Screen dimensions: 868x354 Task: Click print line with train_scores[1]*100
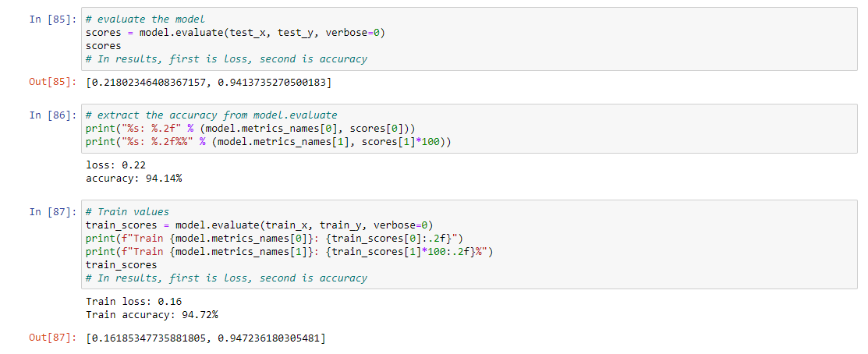(289, 252)
